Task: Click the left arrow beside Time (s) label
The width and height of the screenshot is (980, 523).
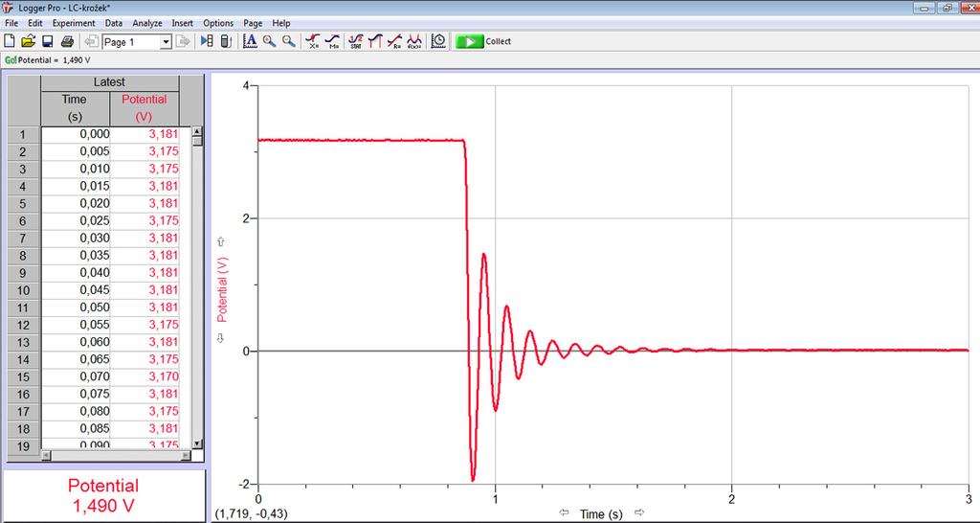Action: pos(565,512)
